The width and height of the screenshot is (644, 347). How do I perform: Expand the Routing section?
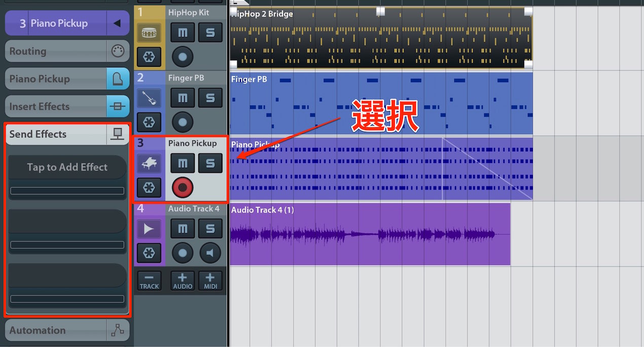tap(67, 51)
